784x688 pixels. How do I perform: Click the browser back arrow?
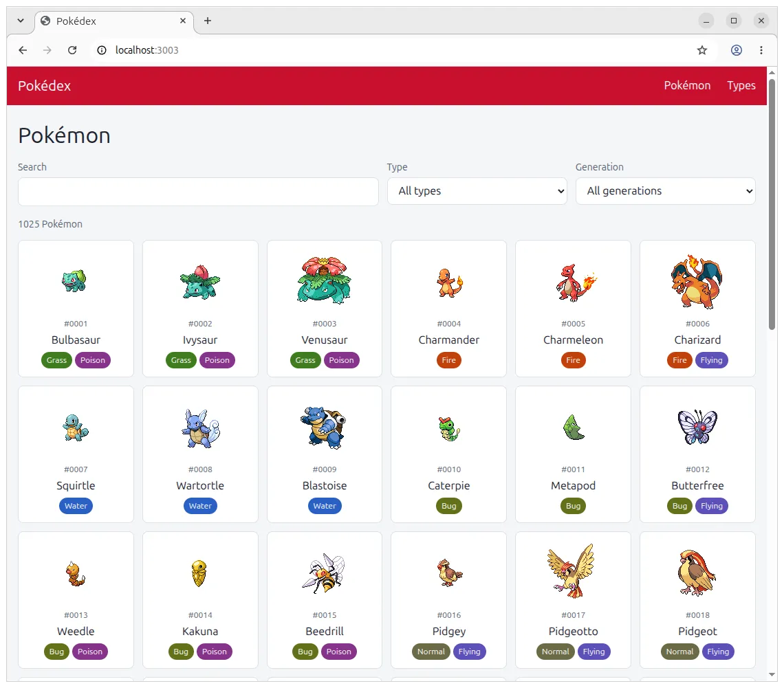[x=23, y=50]
